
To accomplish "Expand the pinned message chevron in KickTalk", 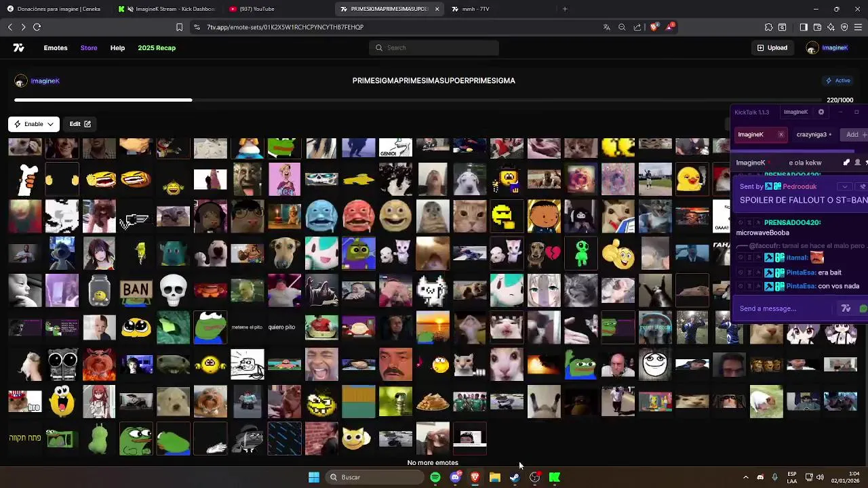I will [x=844, y=186].
